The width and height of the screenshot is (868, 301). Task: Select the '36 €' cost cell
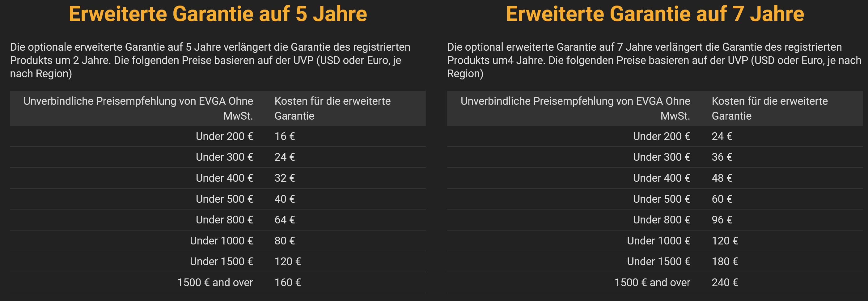(722, 157)
